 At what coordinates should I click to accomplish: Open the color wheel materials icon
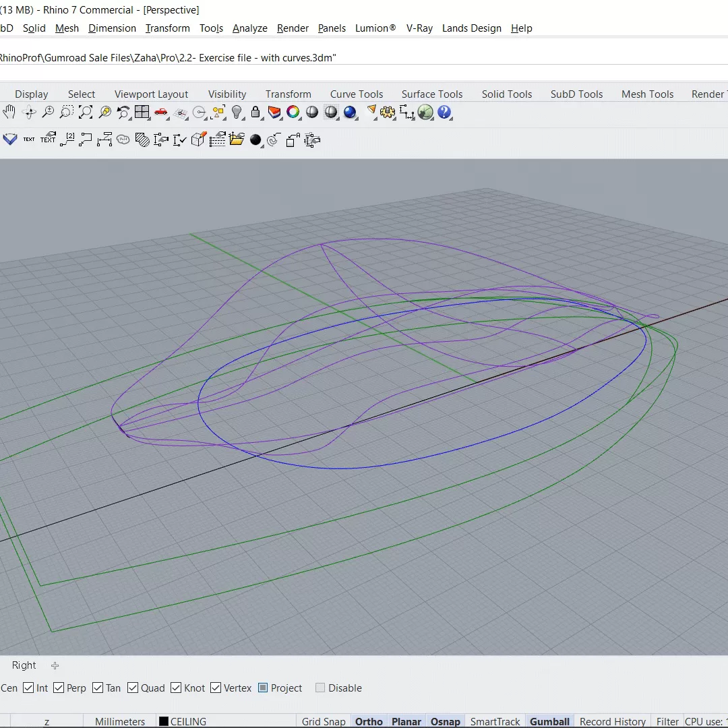[293, 112]
